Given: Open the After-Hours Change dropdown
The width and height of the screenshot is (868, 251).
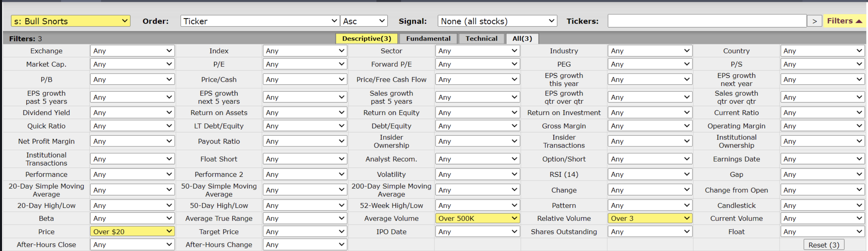Looking at the screenshot, I should (x=305, y=245).
